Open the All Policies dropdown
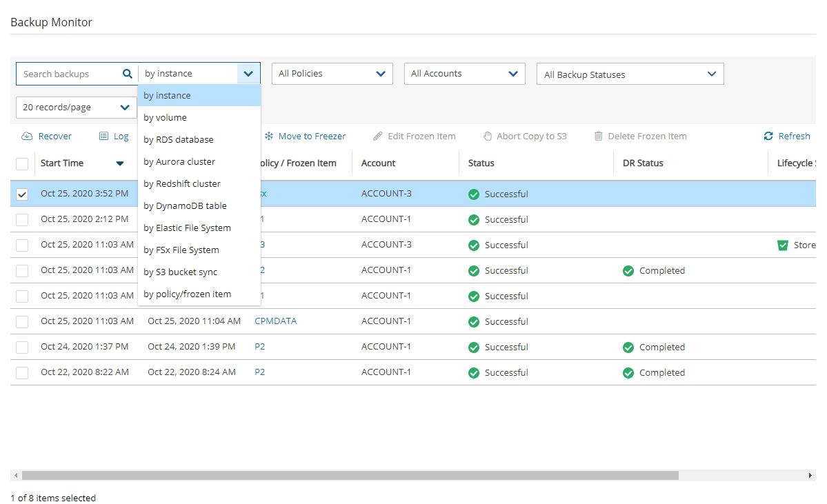Screen dimensions: 827x504 [x=332, y=74]
